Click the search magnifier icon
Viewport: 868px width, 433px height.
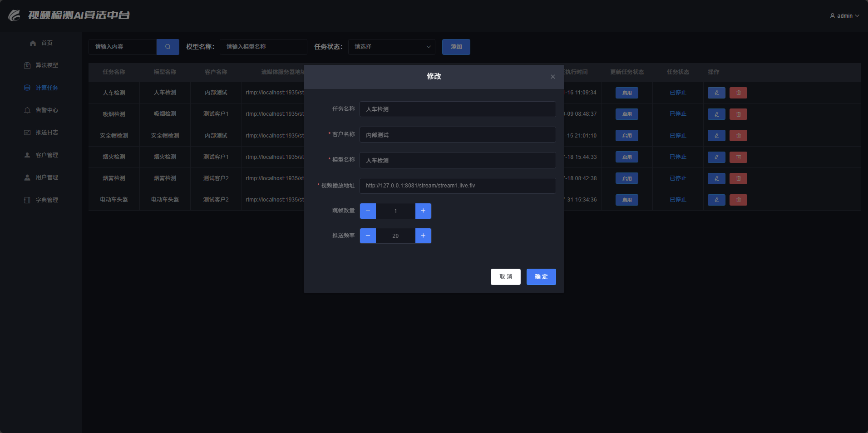[x=168, y=47]
